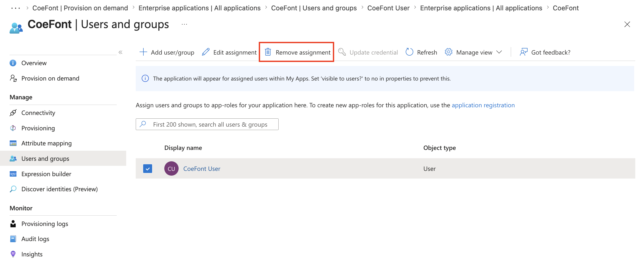This screenshot has width=644, height=267.
Task: Click the Expression builder code icon
Action: point(13,174)
